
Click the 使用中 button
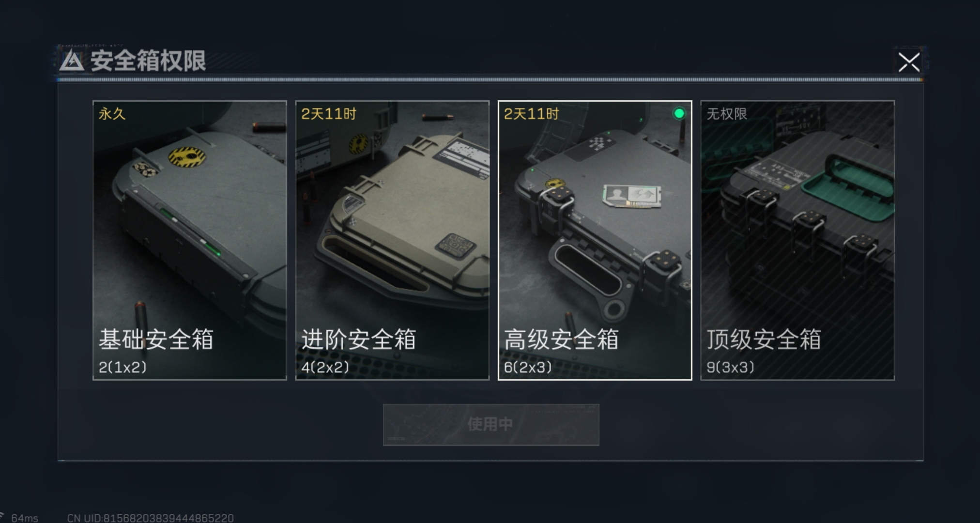coord(491,425)
